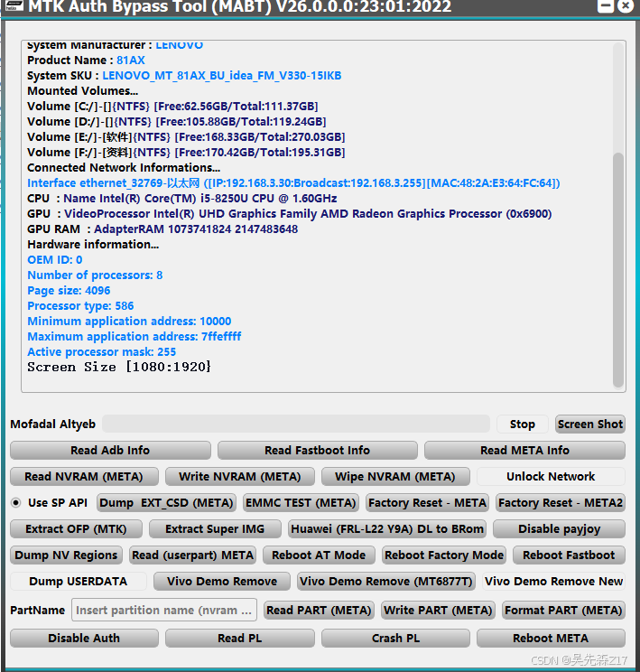Click the Mofadal Altyeb label
This screenshot has width=640, height=672.
point(53,424)
